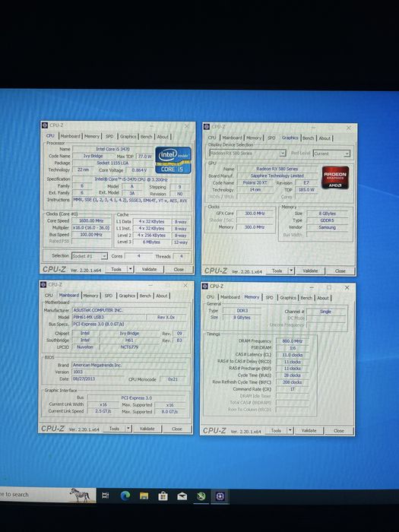Click processor Name field Intel Core i5 3470
The image size is (399, 532).
click(x=112, y=149)
